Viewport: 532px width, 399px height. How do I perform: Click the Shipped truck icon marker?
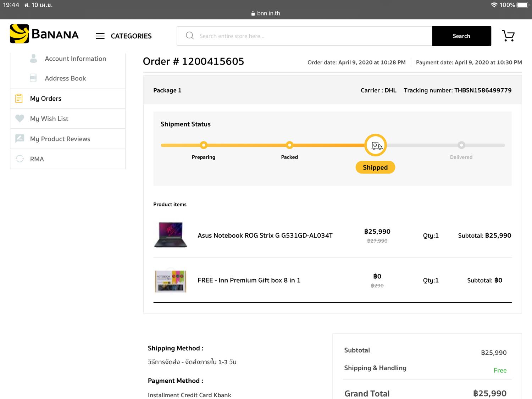pos(376,145)
